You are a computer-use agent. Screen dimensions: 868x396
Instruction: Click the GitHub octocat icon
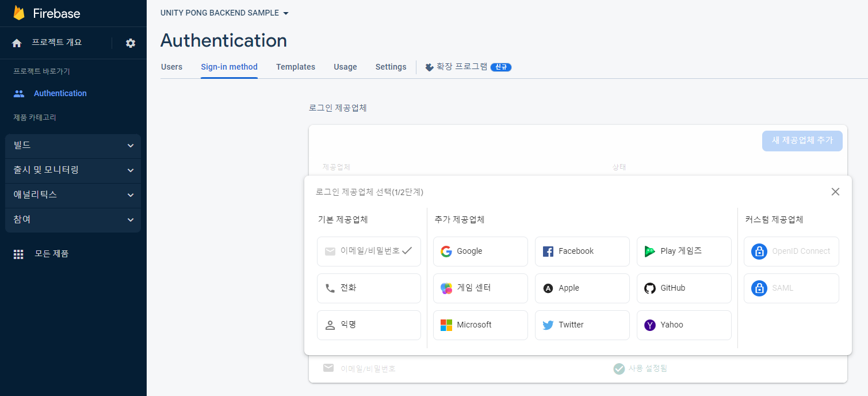click(650, 288)
